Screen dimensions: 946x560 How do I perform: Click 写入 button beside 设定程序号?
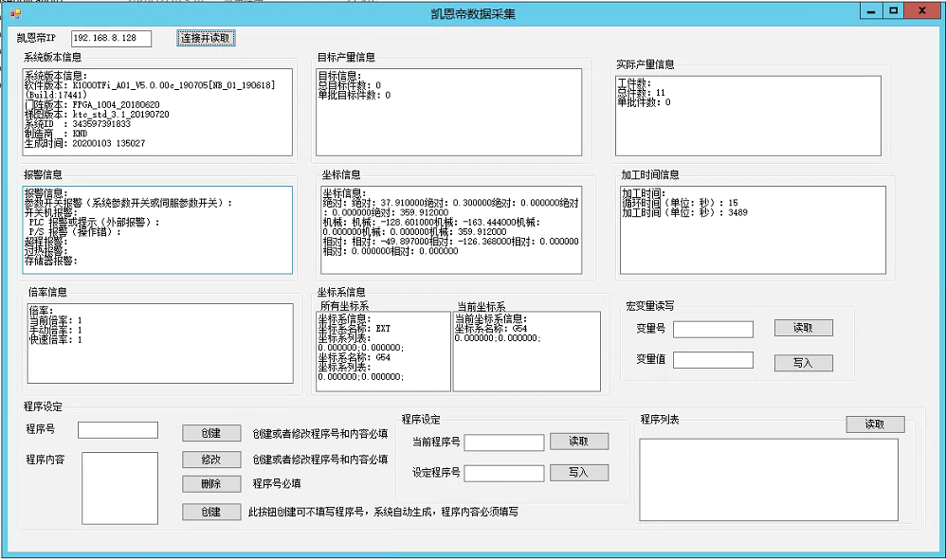pos(579,473)
